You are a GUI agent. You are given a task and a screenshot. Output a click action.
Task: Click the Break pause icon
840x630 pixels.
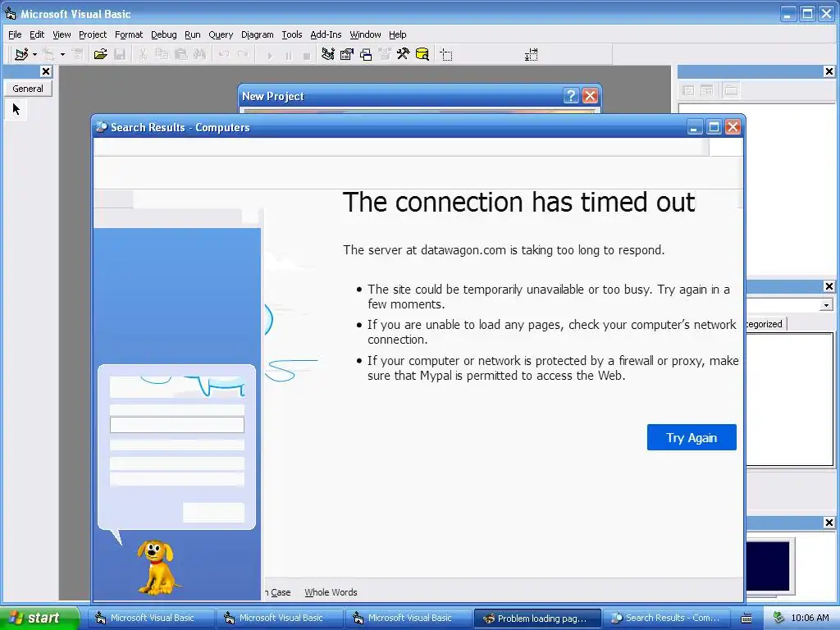(x=288, y=55)
